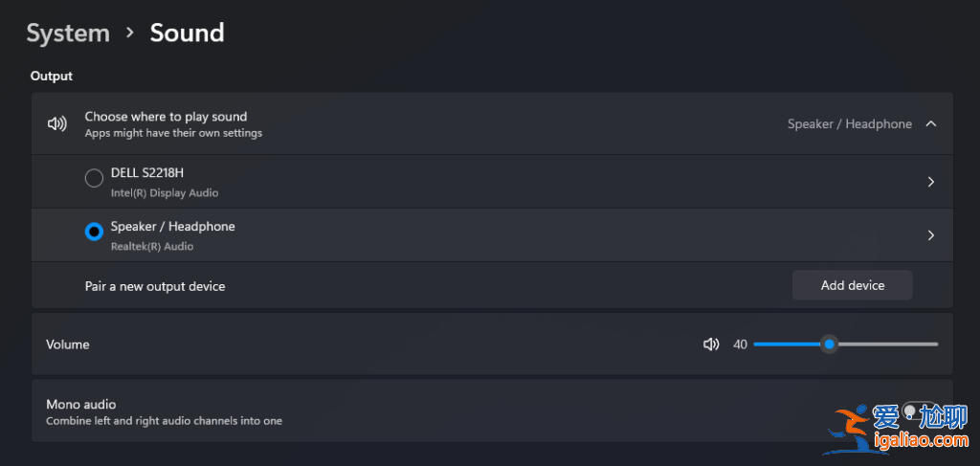This screenshot has height=466, width=980.
Task: Click the Volume slider track
Action: click(890, 344)
